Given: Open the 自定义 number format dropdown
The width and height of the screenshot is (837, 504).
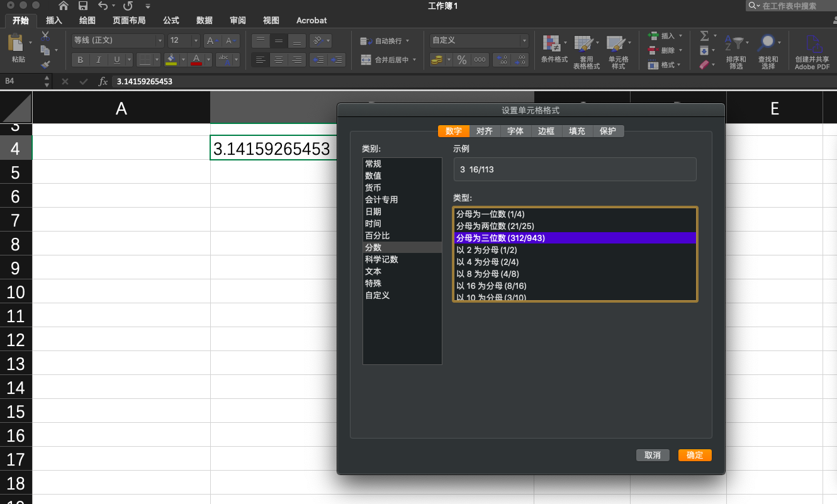Looking at the screenshot, I should tap(524, 40).
